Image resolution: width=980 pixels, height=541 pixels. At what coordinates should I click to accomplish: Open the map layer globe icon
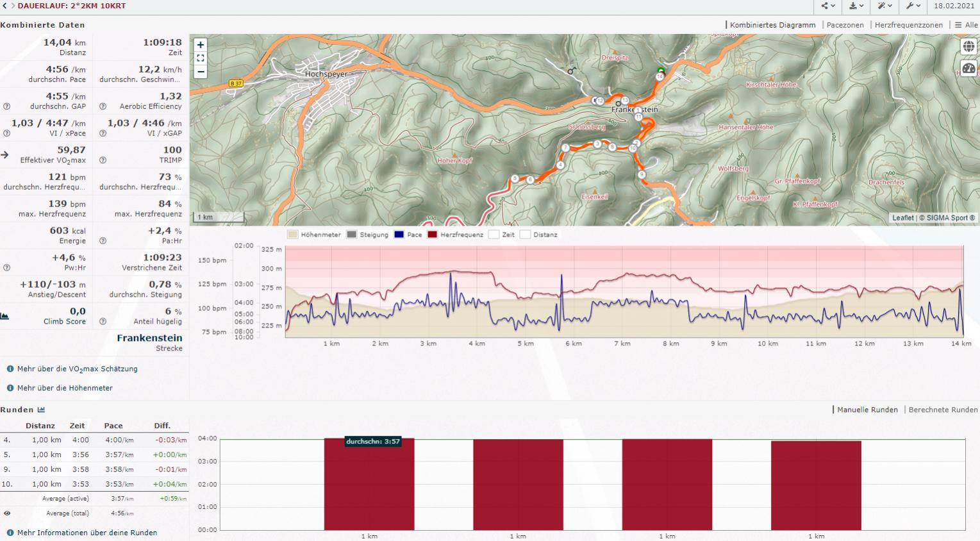(x=968, y=47)
